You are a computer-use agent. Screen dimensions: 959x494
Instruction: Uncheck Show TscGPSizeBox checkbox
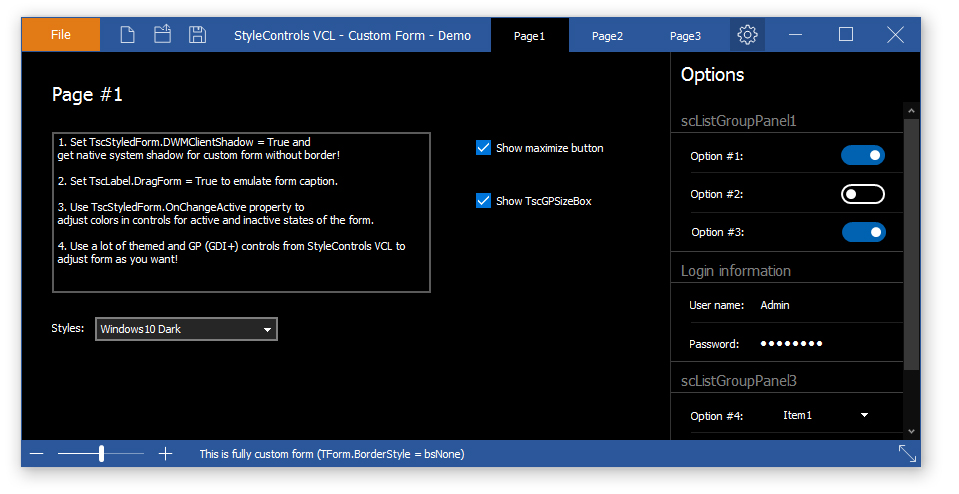click(483, 201)
